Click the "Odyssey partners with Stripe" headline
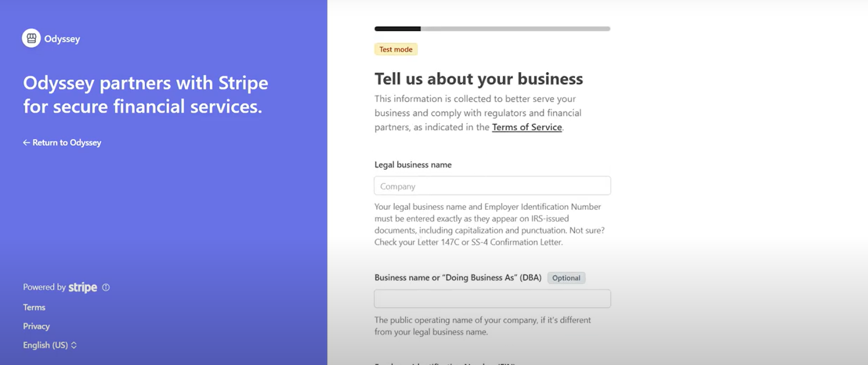The width and height of the screenshot is (868, 365). pyautogui.click(x=145, y=95)
